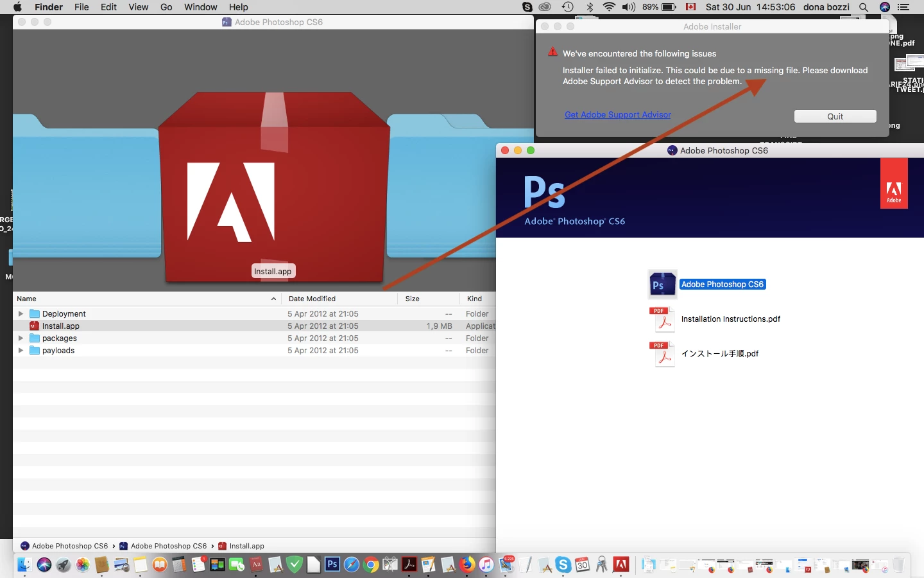Screen dimensions: 924x578
Task: Click the Install.app preview thumbnail
Action: click(x=274, y=186)
